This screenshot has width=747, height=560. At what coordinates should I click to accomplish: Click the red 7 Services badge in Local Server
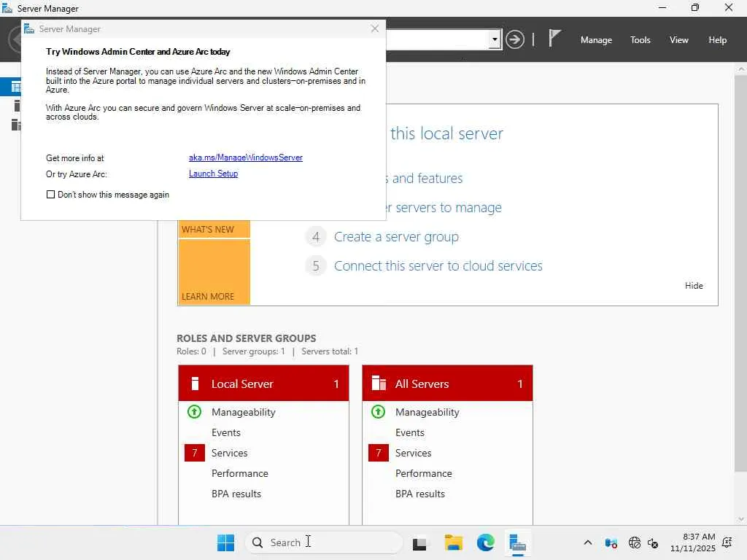(x=194, y=453)
